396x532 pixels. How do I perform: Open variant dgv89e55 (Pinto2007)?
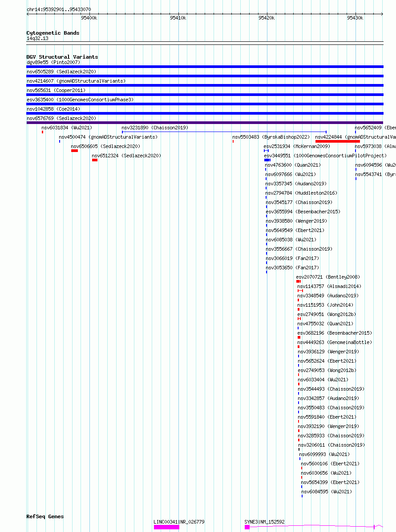[x=53, y=62]
